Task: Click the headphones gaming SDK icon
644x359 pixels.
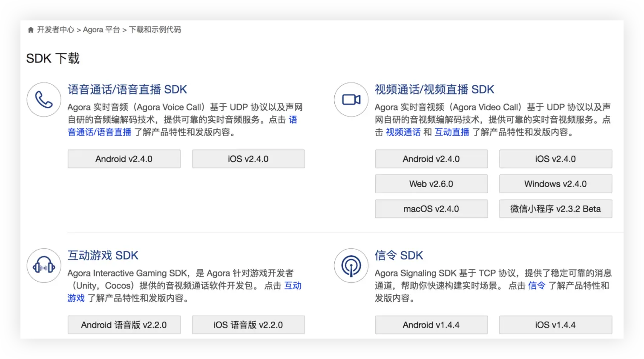Action: (x=44, y=265)
